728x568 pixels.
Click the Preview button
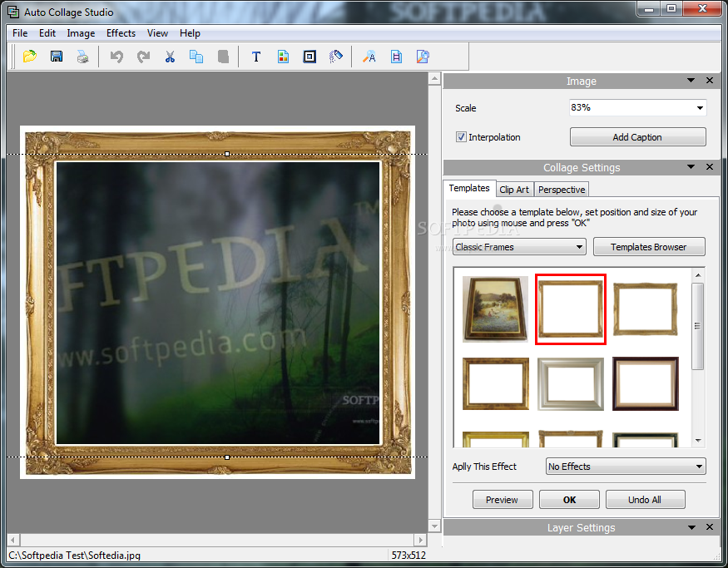click(x=503, y=500)
